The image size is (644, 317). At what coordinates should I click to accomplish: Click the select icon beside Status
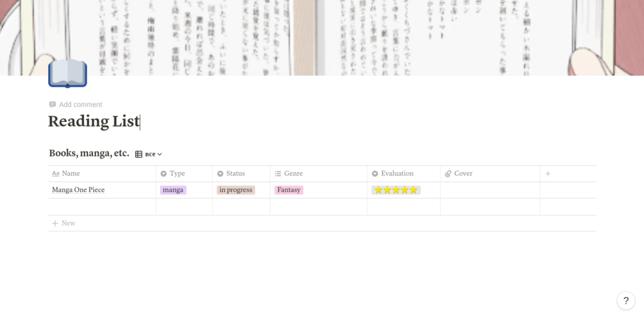click(x=220, y=173)
